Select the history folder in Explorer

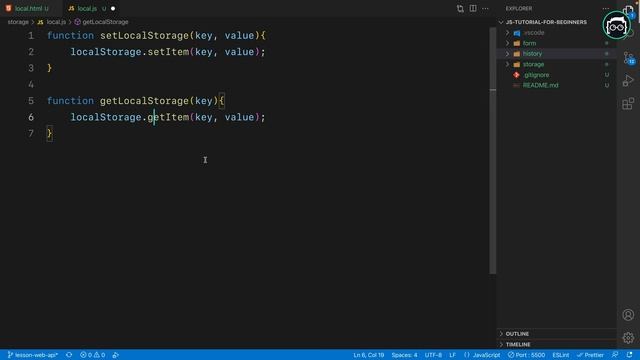click(557, 54)
